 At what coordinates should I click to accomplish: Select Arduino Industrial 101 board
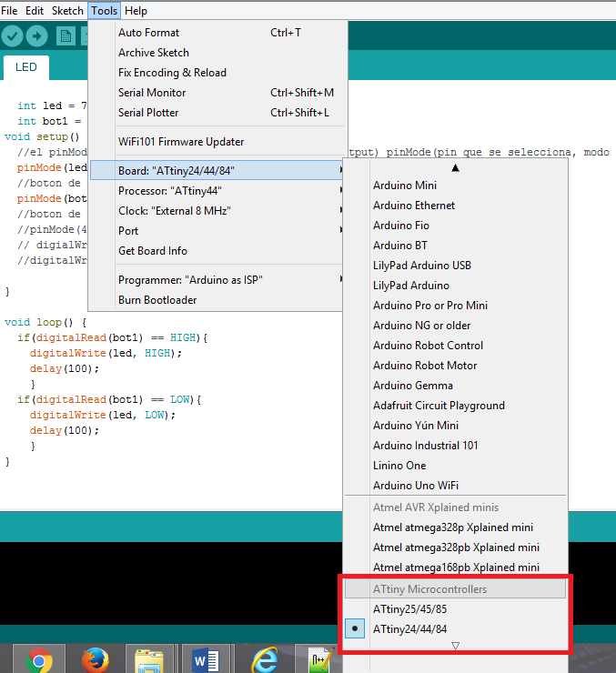pyautogui.click(x=456, y=446)
